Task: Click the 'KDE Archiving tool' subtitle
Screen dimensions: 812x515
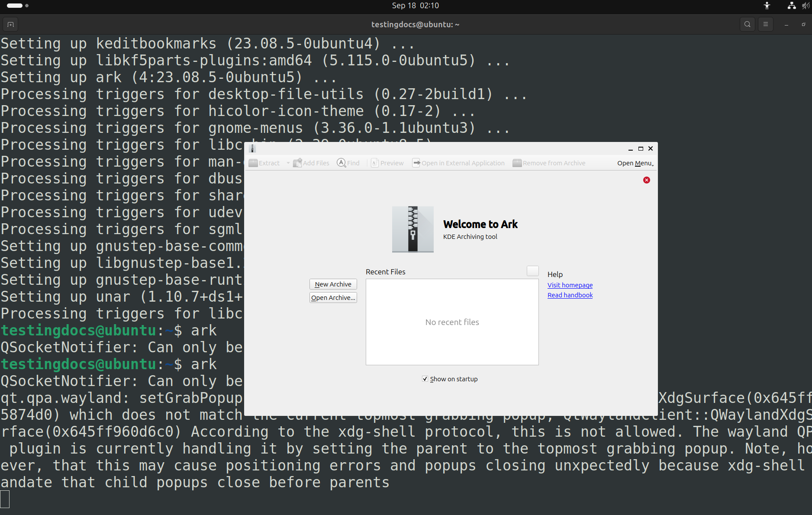Action: pyautogui.click(x=470, y=237)
